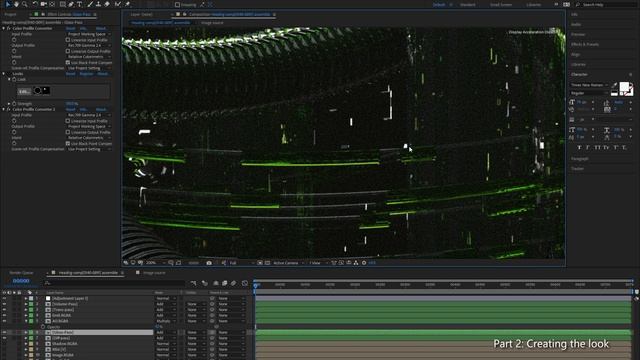This screenshot has width=640, height=360.
Task: Enable the Snapping checkbox
Action: point(177,4)
